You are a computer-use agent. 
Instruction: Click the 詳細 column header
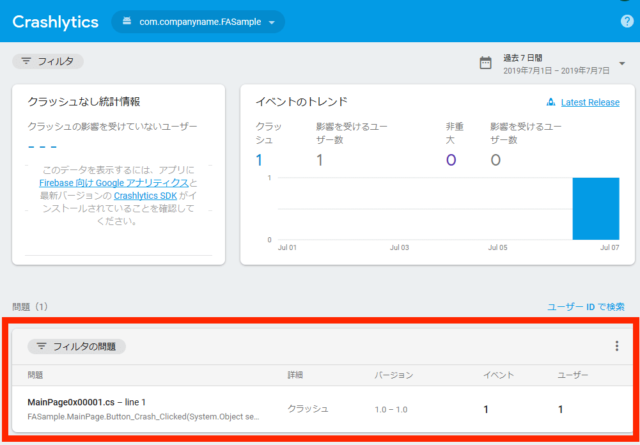coord(295,375)
